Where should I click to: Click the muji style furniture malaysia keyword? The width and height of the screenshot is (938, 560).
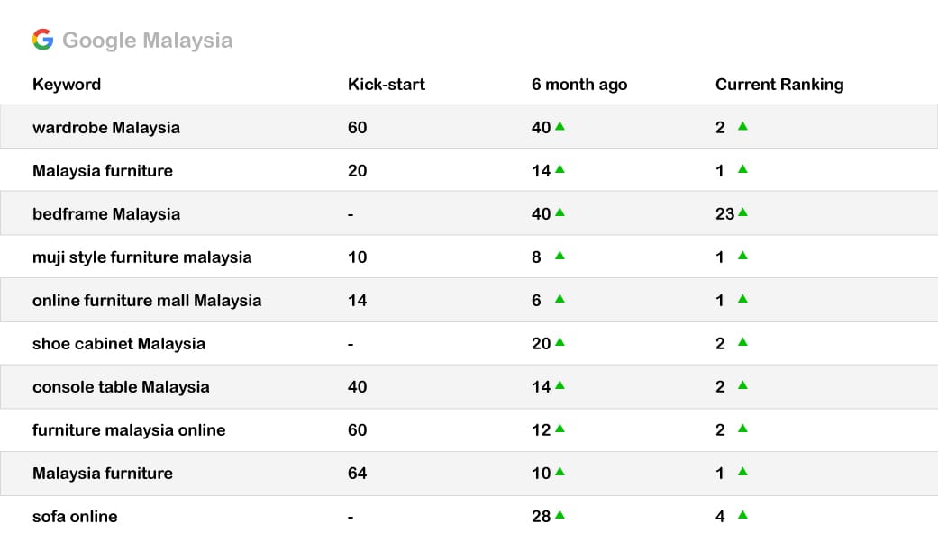coord(141,257)
